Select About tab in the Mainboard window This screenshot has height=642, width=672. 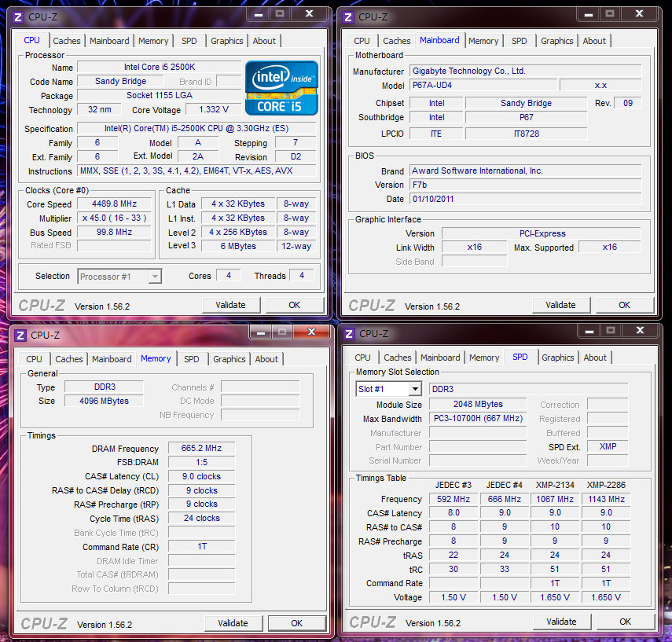(594, 41)
